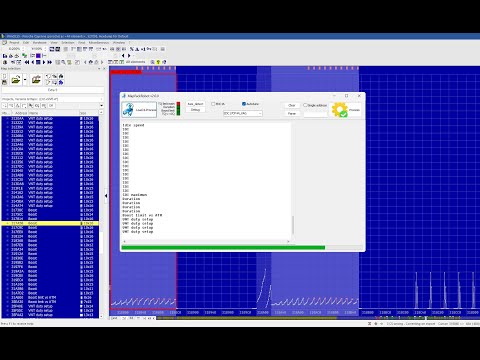Viewport: 480px width, 360px height.
Task: Click the large open-folder icon in Map selection
Action: coord(16,79)
